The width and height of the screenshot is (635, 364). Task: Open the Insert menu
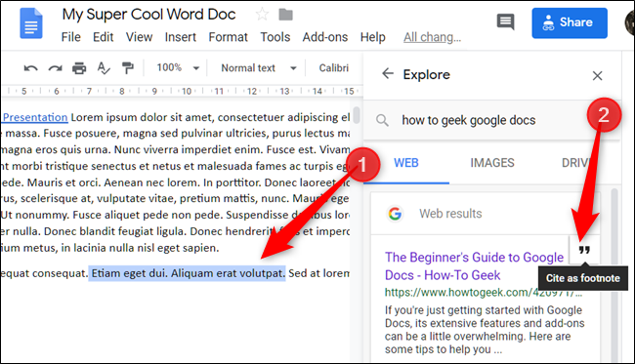tap(180, 37)
